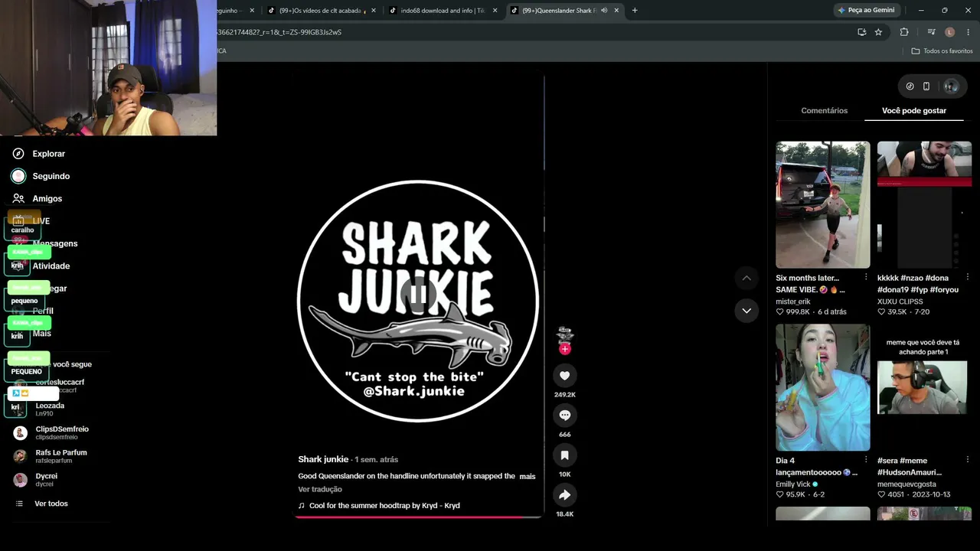Open the media controls icon in Chrome toolbar
Screen dimensions: 980x551
[x=931, y=32]
